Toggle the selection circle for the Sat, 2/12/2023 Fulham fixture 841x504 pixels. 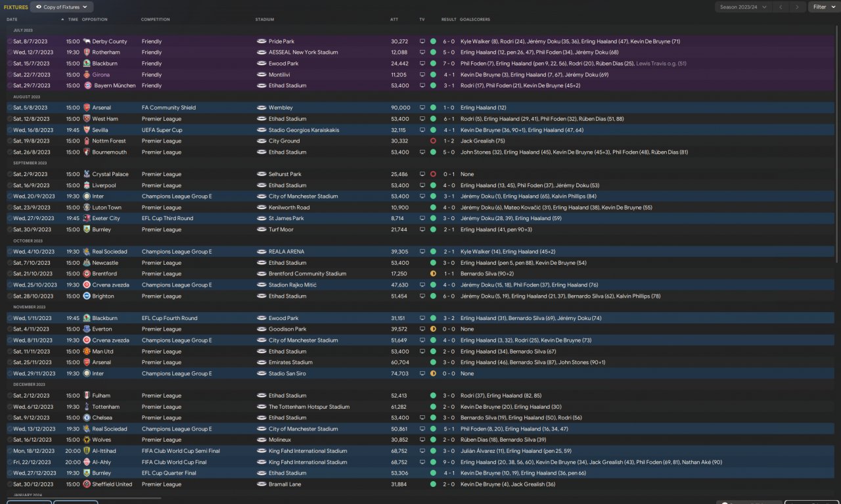(10, 396)
